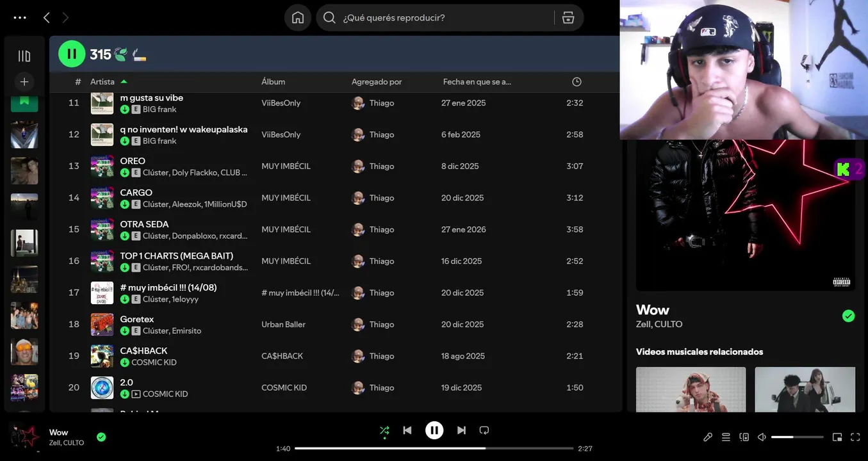Image resolution: width=868 pixels, height=461 pixels.
Task: Click the search magnifier icon
Action: (329, 18)
